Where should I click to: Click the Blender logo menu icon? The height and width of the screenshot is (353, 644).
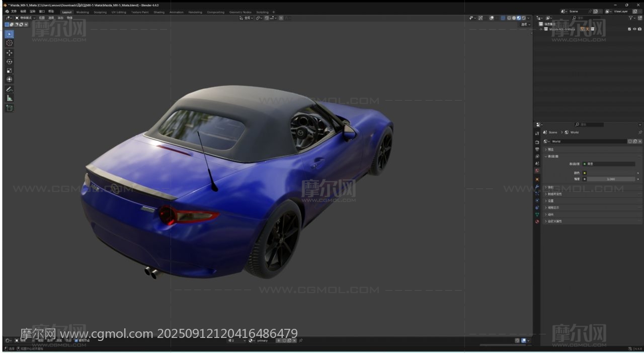(x=6, y=11)
